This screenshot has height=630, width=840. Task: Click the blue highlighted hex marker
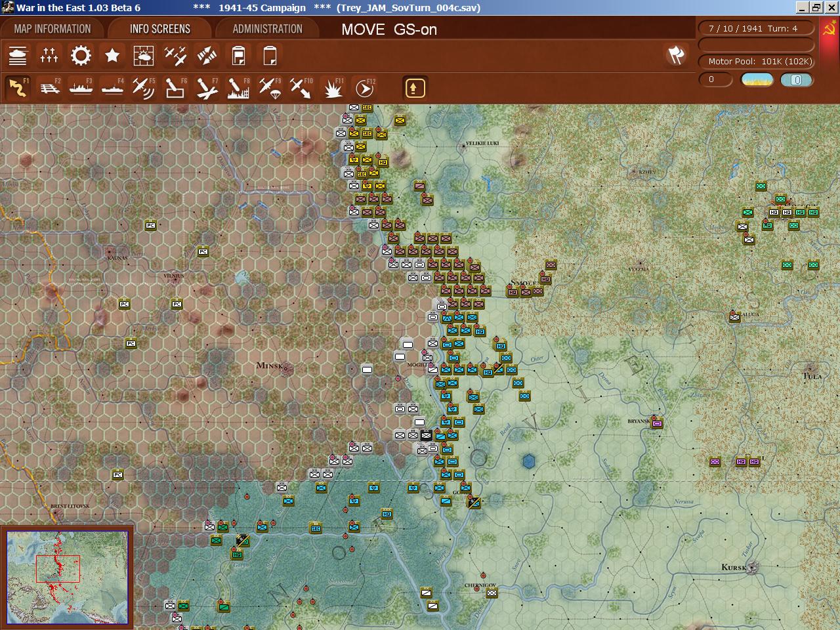529,461
